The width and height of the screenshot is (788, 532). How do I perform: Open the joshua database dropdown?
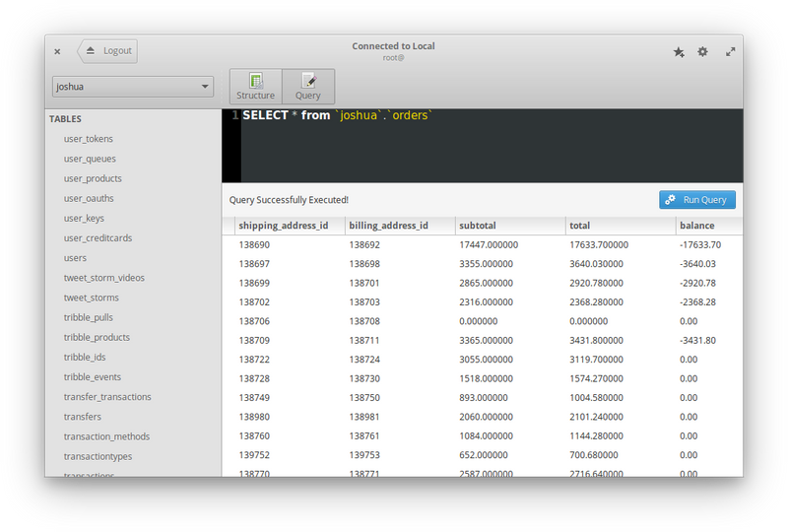pos(133,87)
